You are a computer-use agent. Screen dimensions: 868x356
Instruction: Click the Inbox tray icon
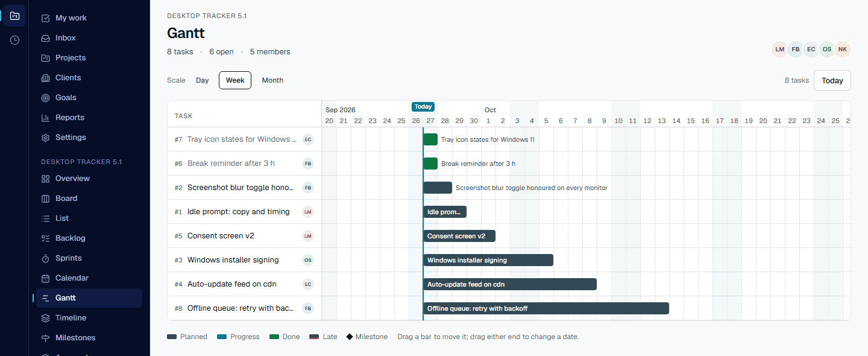[x=45, y=38]
